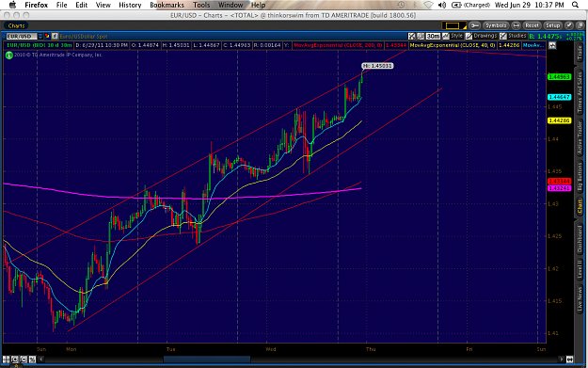Click the chart pointer tool icon
Image resolution: width=588 pixels, height=368 pixels.
coord(412,36)
